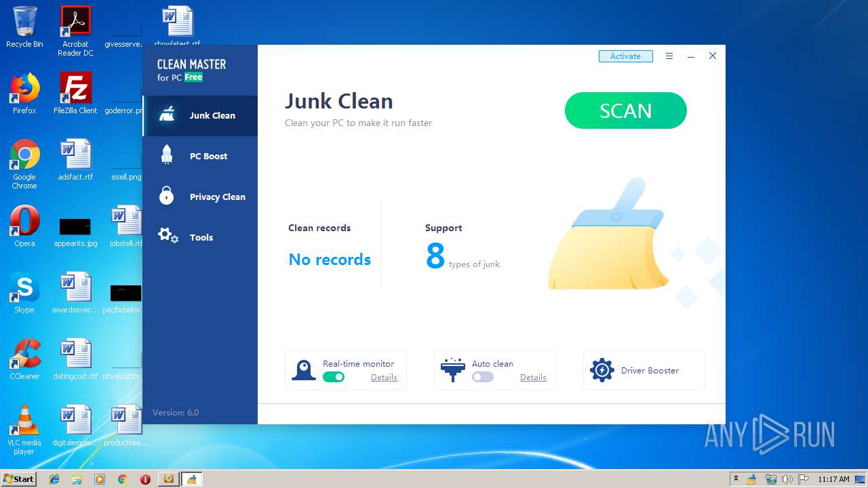868x488 pixels.
Task: Select the Recycle Bin desktop icon
Action: [24, 27]
